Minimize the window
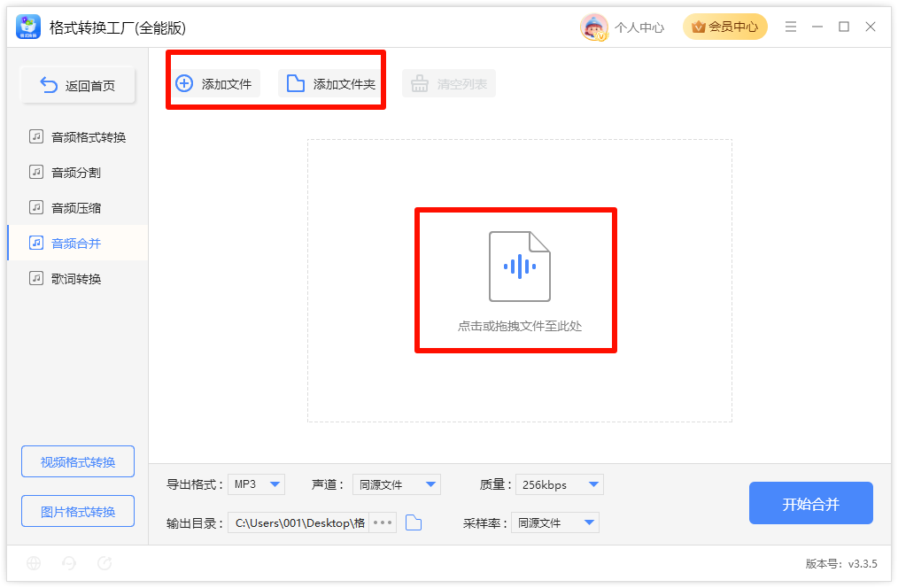Image resolution: width=898 pixels, height=588 pixels. tap(817, 27)
